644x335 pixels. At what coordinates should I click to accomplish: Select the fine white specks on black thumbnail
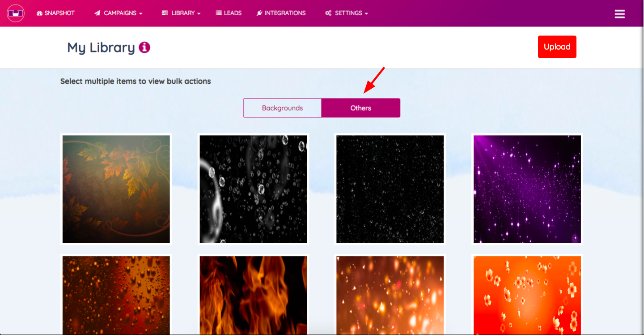390,189
